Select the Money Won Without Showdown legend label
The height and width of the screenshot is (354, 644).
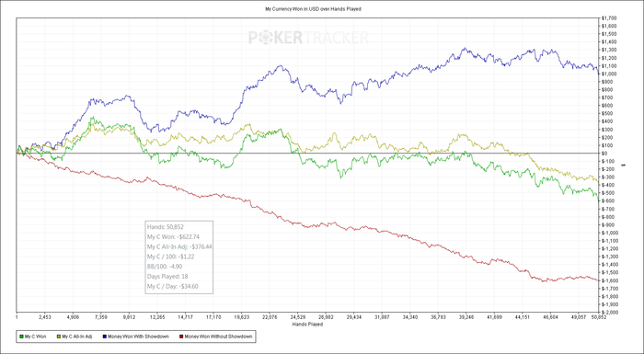(x=218, y=337)
